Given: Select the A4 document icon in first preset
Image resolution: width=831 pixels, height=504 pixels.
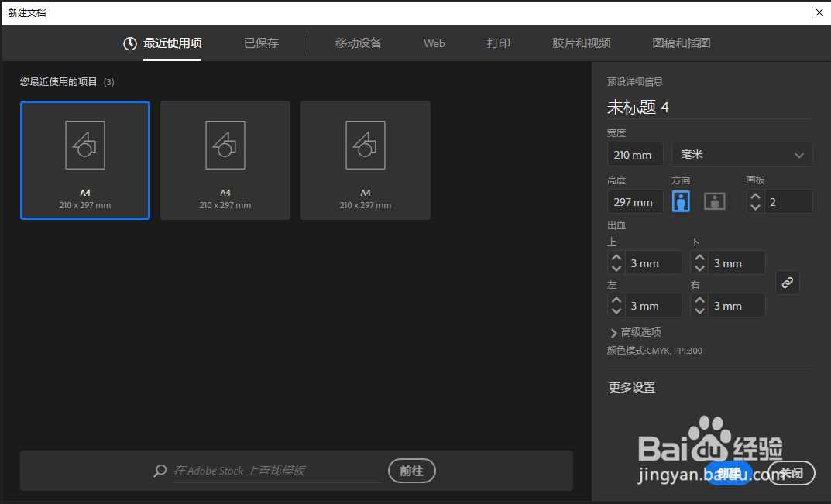Looking at the screenshot, I should [x=84, y=145].
